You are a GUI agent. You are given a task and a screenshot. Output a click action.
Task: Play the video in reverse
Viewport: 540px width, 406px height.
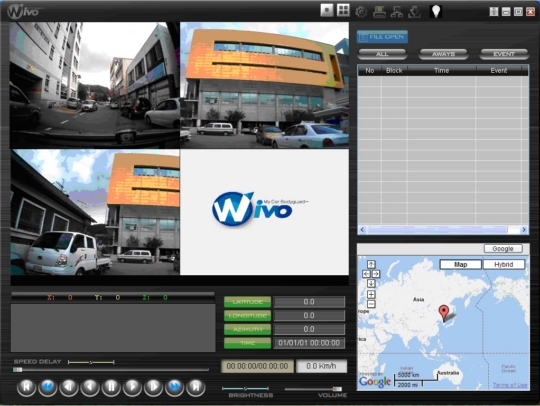pyautogui.click(x=90, y=387)
